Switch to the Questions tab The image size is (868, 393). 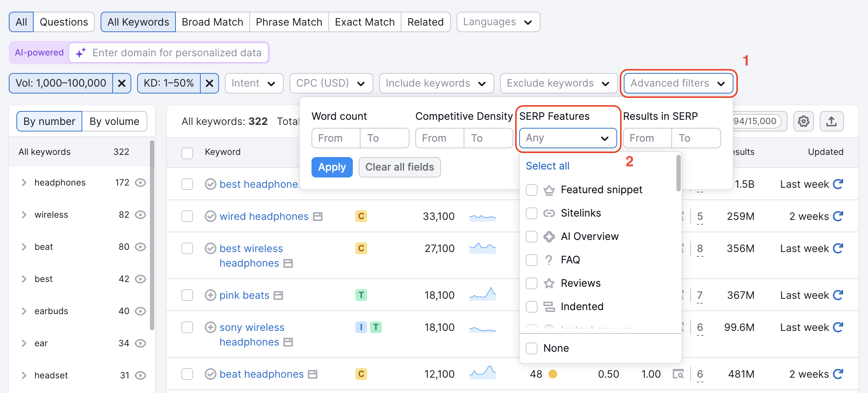coord(64,22)
